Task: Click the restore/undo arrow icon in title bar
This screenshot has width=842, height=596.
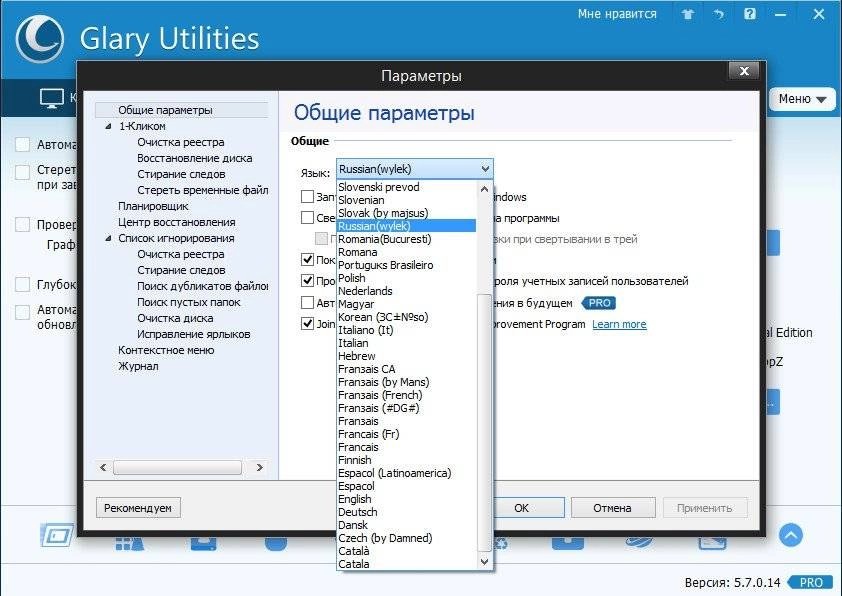Action: [x=719, y=14]
